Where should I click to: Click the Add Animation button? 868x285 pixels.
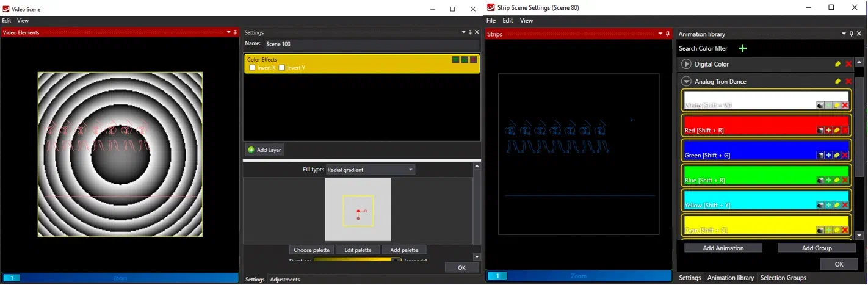[723, 248]
